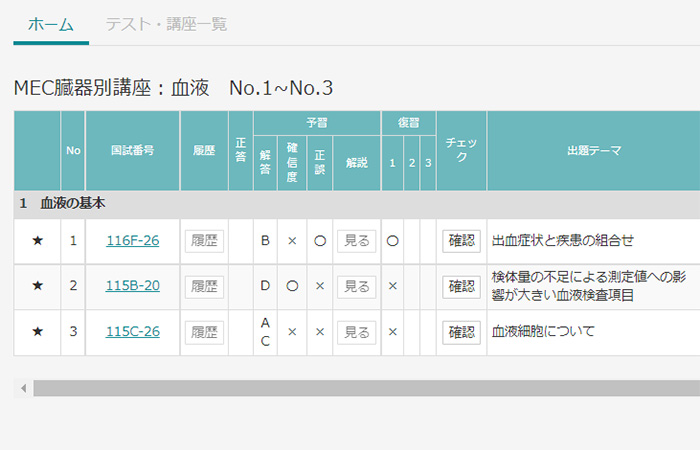Click the 確信度 circle in 115B-20 row
The width and height of the screenshot is (700, 450).
click(292, 286)
